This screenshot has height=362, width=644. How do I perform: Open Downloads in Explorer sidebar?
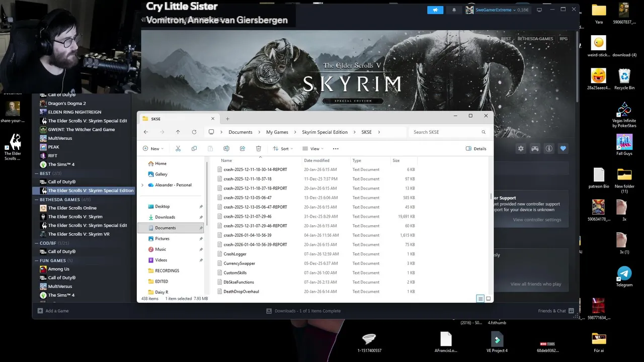tap(165, 217)
